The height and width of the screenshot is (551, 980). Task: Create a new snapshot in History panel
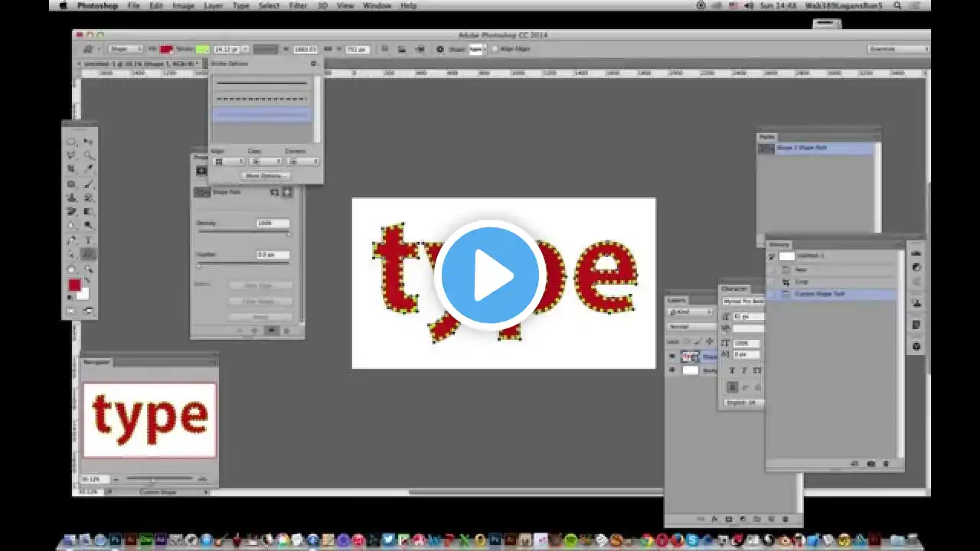point(871,464)
